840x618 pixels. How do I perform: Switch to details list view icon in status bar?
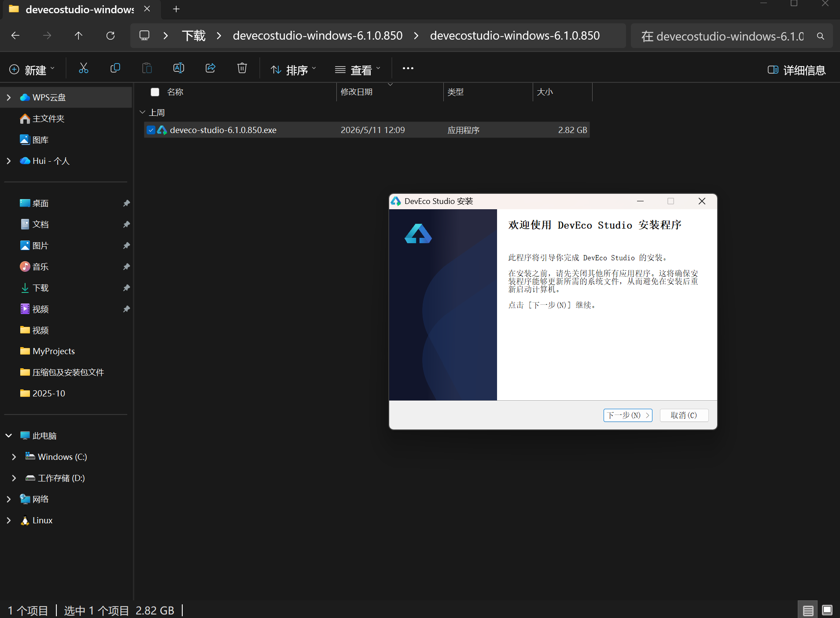tap(808, 610)
